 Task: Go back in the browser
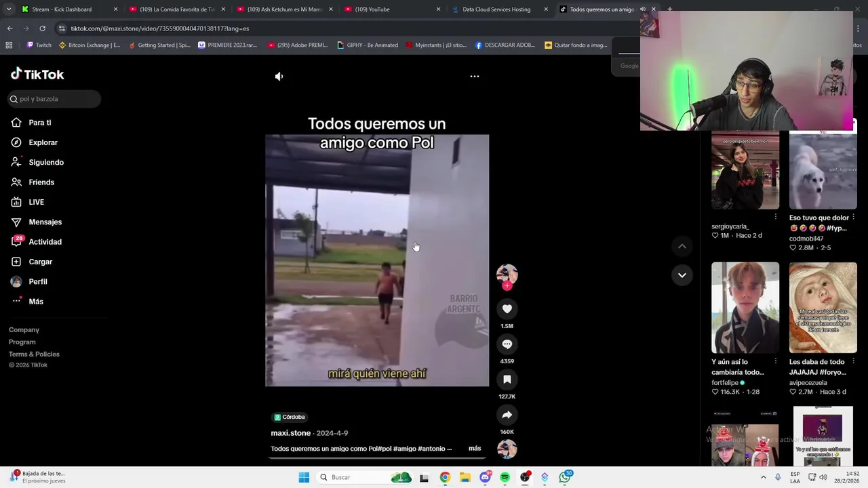[9, 28]
